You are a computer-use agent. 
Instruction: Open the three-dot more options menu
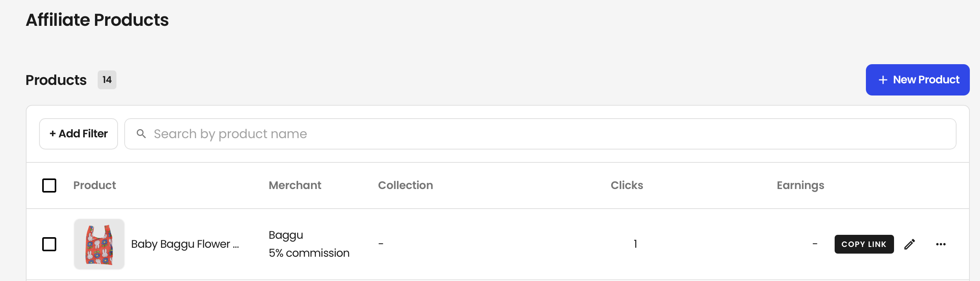click(941, 244)
